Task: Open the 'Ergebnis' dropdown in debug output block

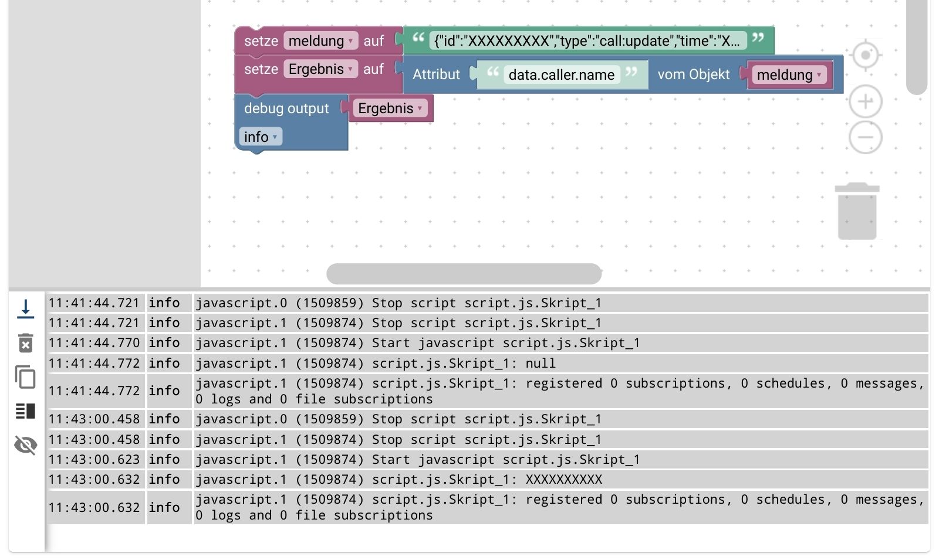Action: [390, 108]
